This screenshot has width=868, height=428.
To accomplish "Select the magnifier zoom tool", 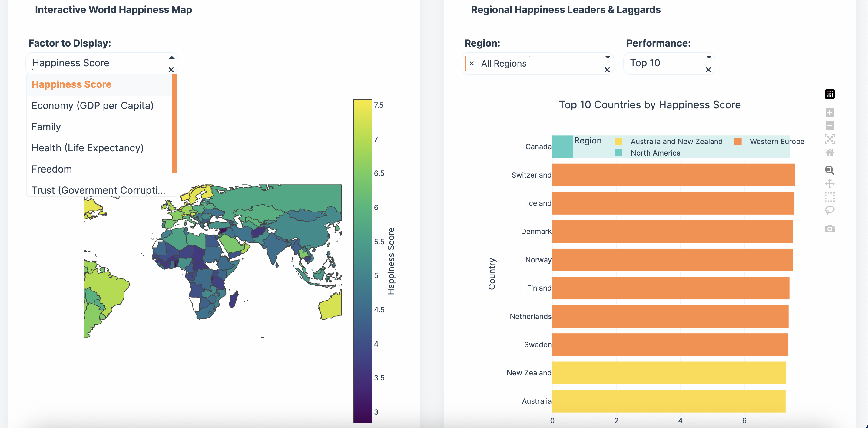I will point(830,170).
